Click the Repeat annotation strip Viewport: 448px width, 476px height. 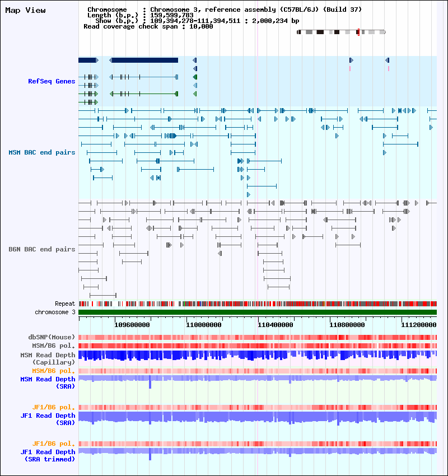point(258,304)
